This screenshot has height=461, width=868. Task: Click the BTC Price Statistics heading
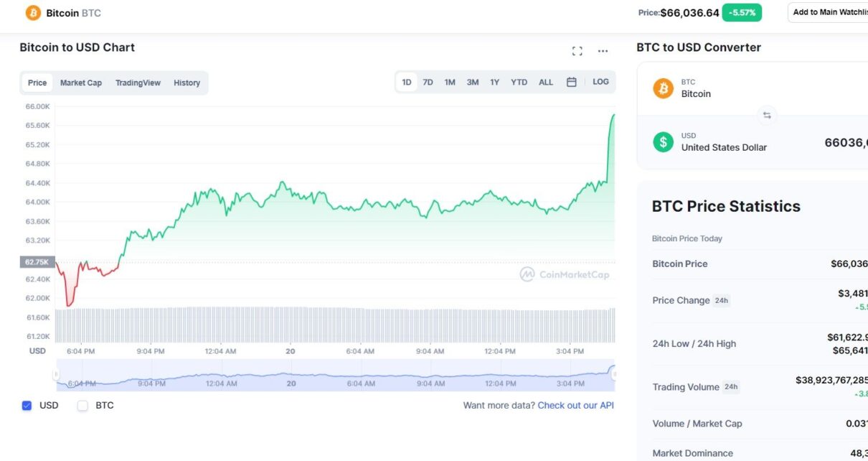tap(726, 207)
